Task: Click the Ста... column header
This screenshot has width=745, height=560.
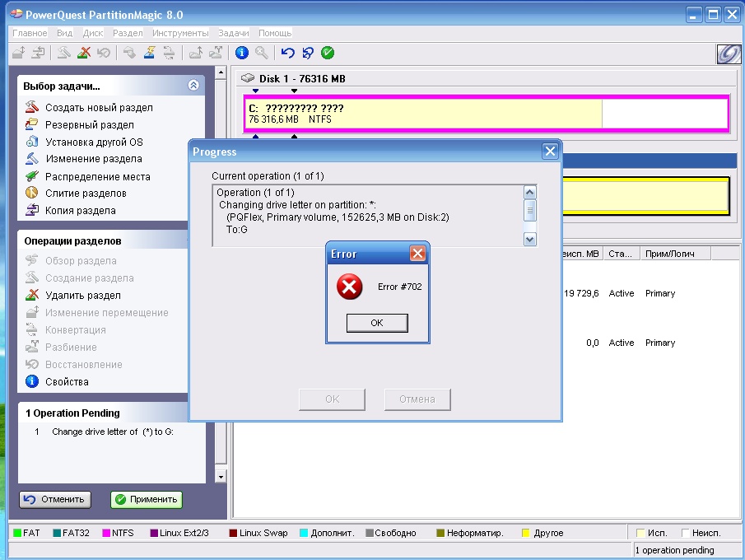Action: click(622, 254)
